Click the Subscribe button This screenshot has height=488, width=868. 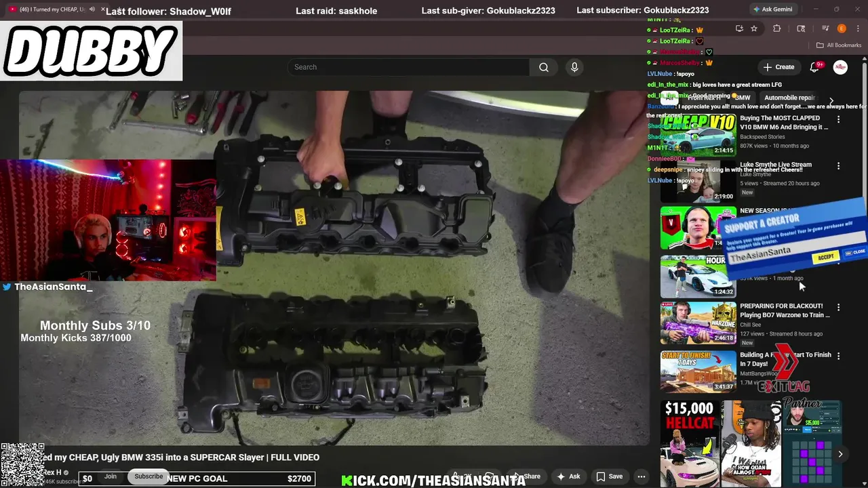point(149,476)
